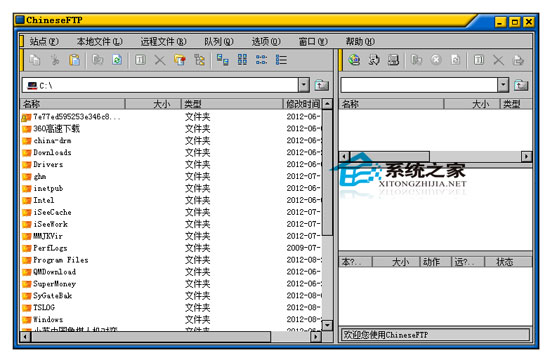Screen dimensions: 550x360
Task: Open the 帮助 menu
Action: pos(360,42)
